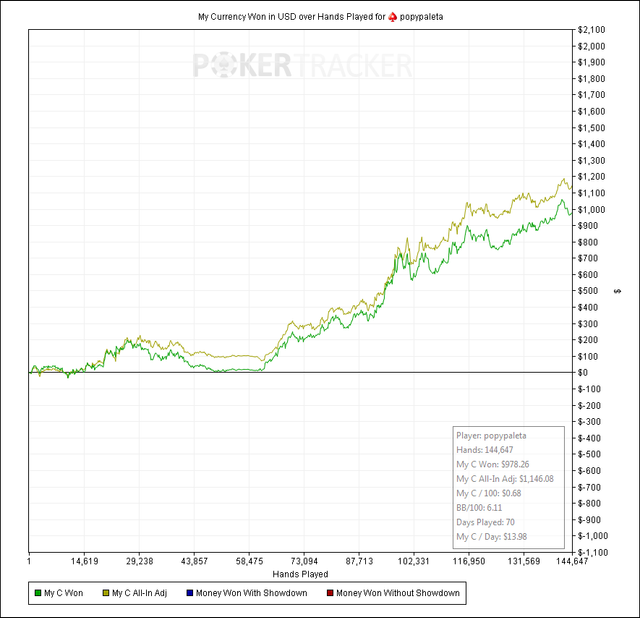Viewport: 640px width, 618px height.
Task: Click the green My C Won legend swatch
Action: pyautogui.click(x=38, y=593)
